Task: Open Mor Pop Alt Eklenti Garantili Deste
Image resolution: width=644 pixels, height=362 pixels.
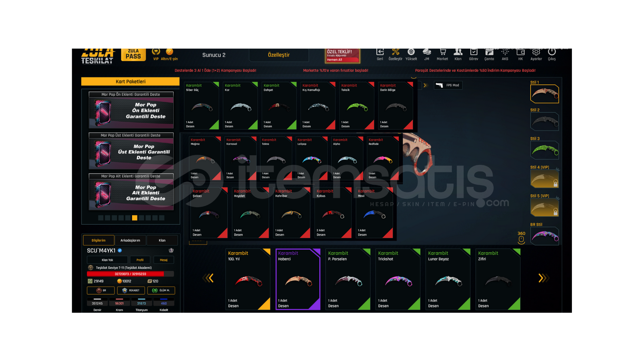Action: pyautogui.click(x=131, y=192)
